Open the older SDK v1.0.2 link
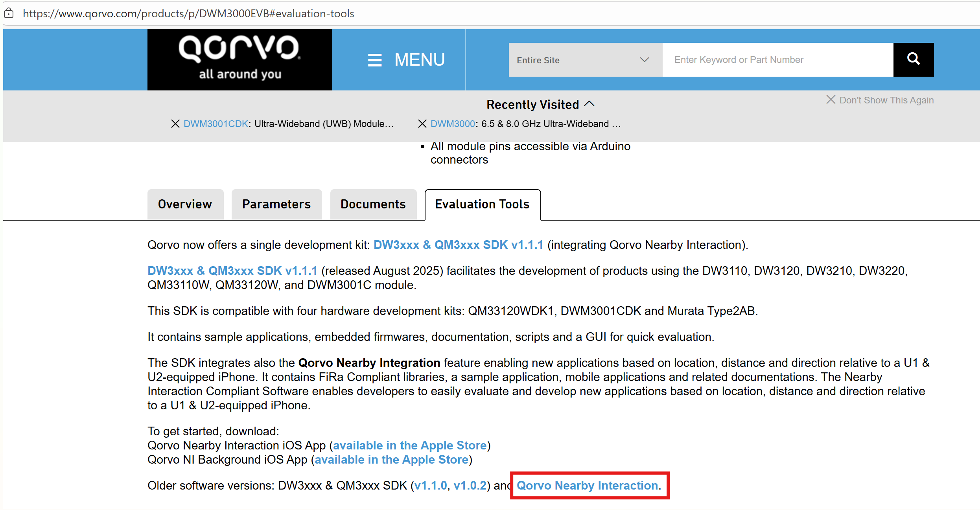The height and width of the screenshot is (510, 980). click(470, 486)
